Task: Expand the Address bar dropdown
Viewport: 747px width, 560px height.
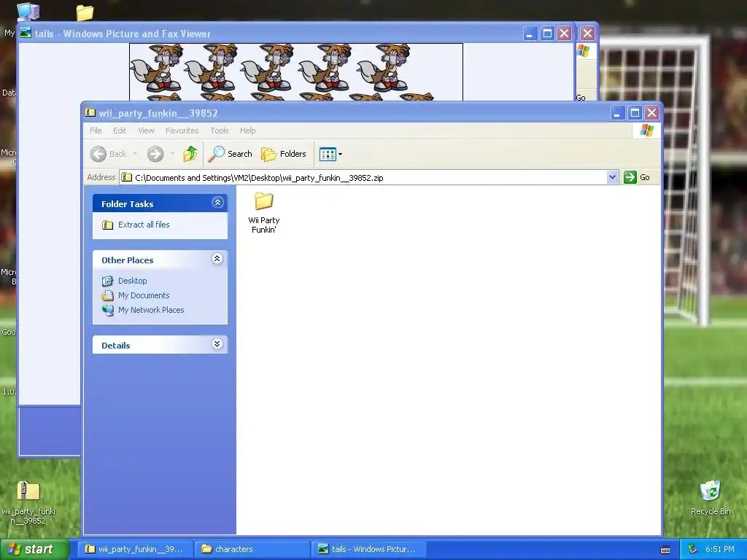Action: [612, 177]
